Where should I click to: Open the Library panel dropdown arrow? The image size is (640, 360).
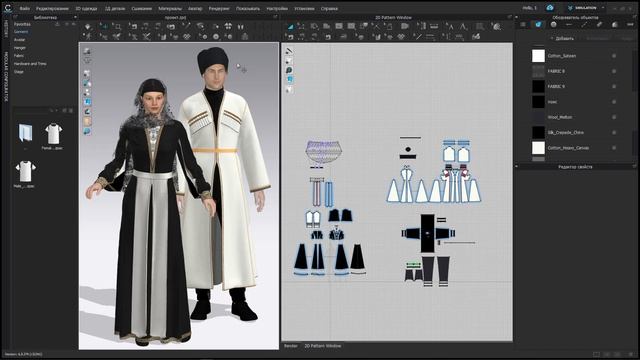point(75,18)
